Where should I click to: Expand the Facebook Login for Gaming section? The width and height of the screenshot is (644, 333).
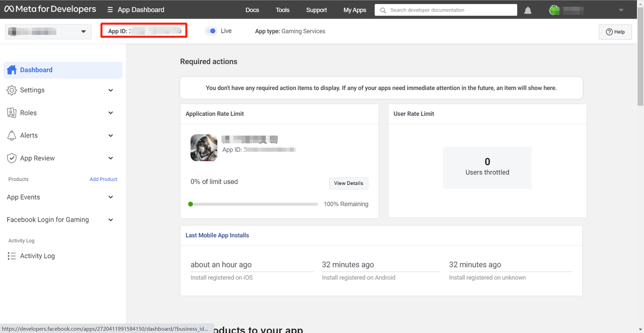tap(111, 220)
